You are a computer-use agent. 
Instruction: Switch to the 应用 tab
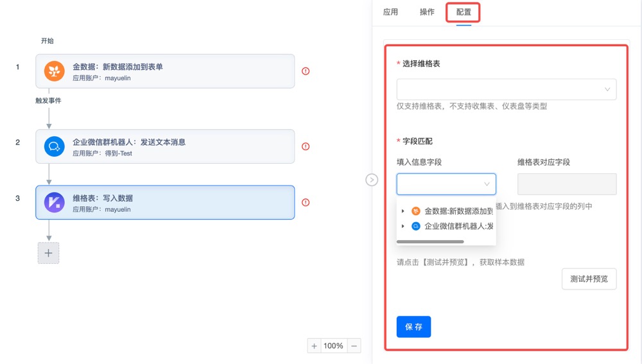click(x=390, y=12)
